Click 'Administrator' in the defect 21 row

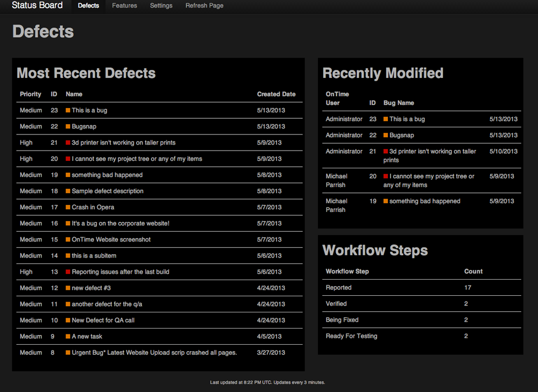coord(344,151)
